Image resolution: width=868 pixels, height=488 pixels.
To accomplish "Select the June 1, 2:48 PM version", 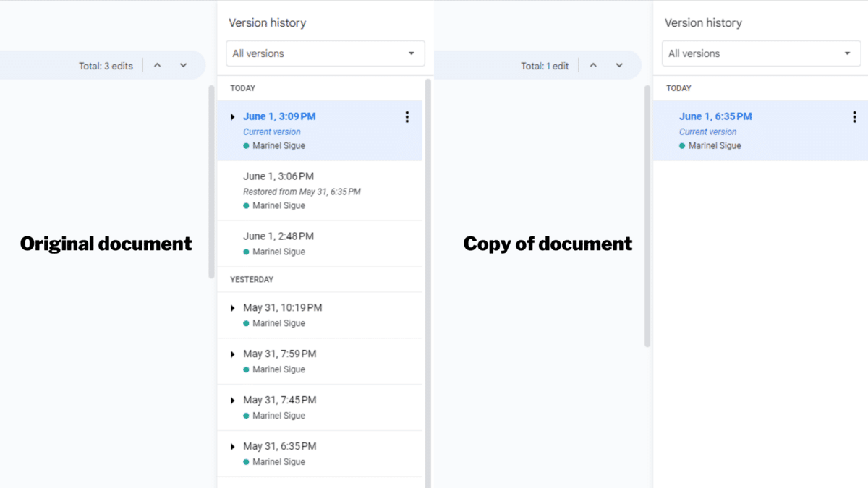I will [x=320, y=244].
